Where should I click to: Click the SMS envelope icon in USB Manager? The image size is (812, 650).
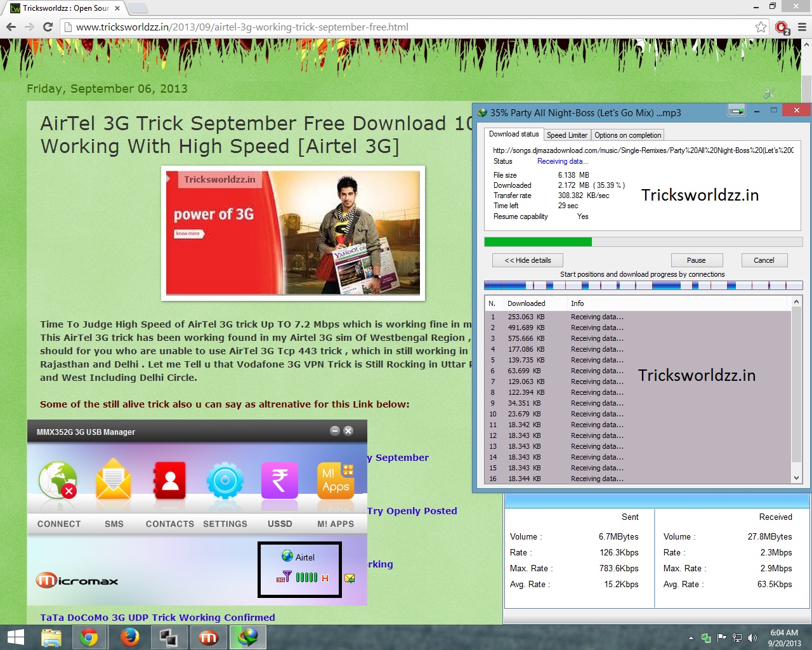(x=114, y=480)
